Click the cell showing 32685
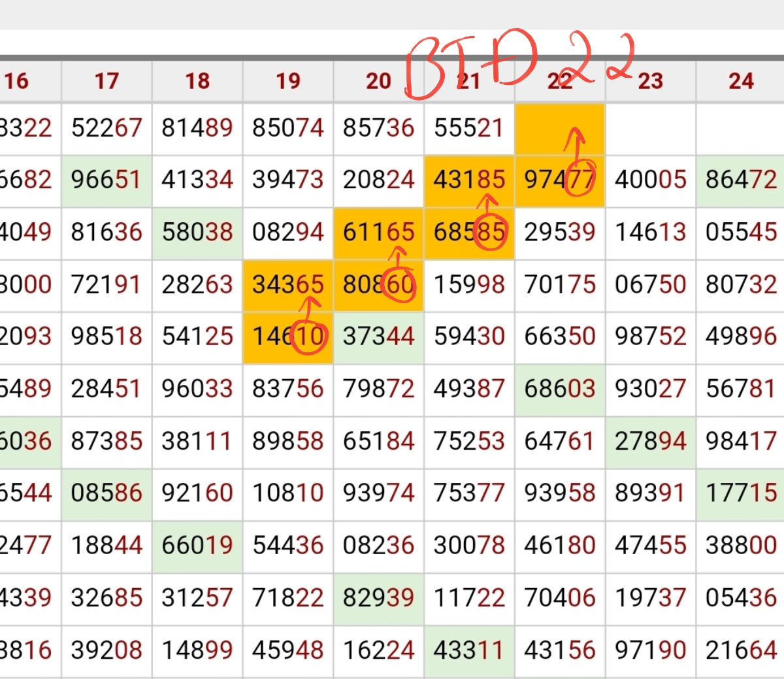 (106, 598)
